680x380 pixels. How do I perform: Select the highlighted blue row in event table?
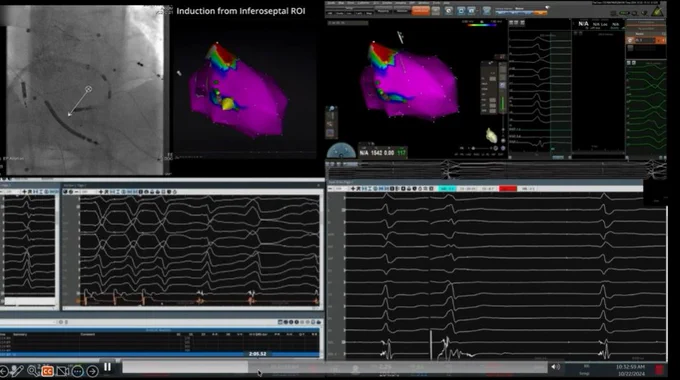[x=160, y=354]
